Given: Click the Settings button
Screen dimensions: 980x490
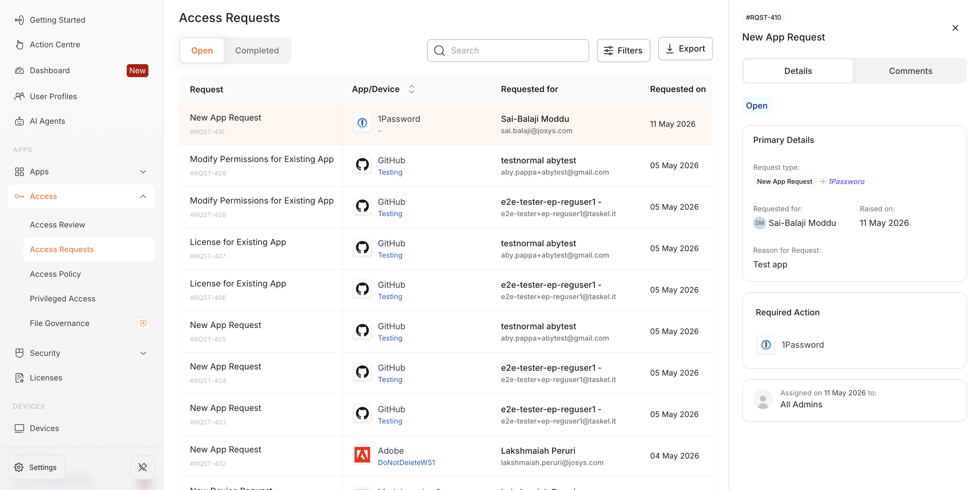Looking at the screenshot, I should [x=36, y=467].
